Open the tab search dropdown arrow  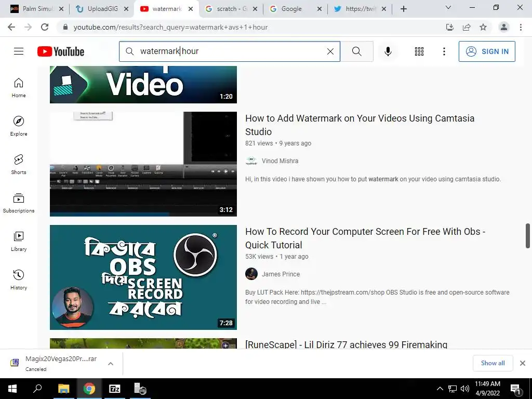[448, 7]
